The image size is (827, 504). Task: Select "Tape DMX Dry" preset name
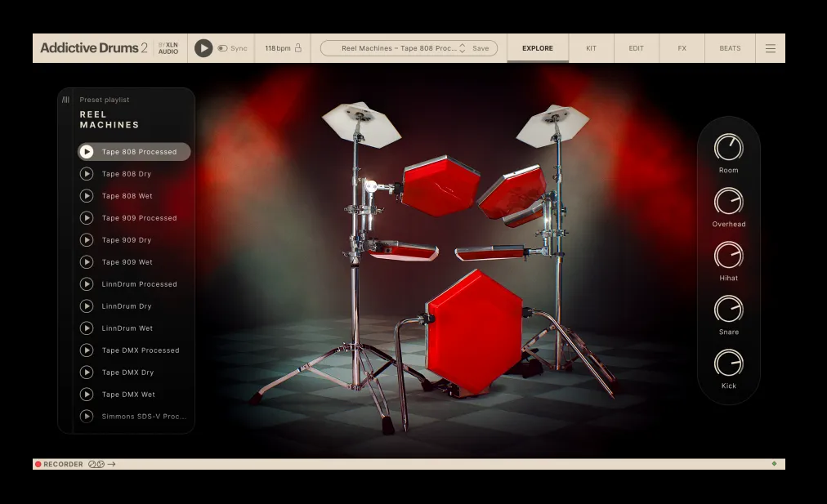point(127,372)
